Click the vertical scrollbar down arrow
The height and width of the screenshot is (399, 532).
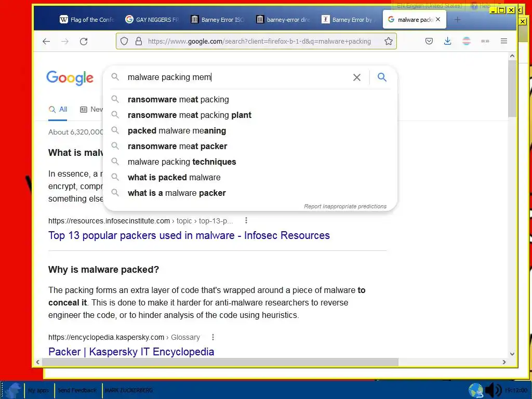[512, 354]
